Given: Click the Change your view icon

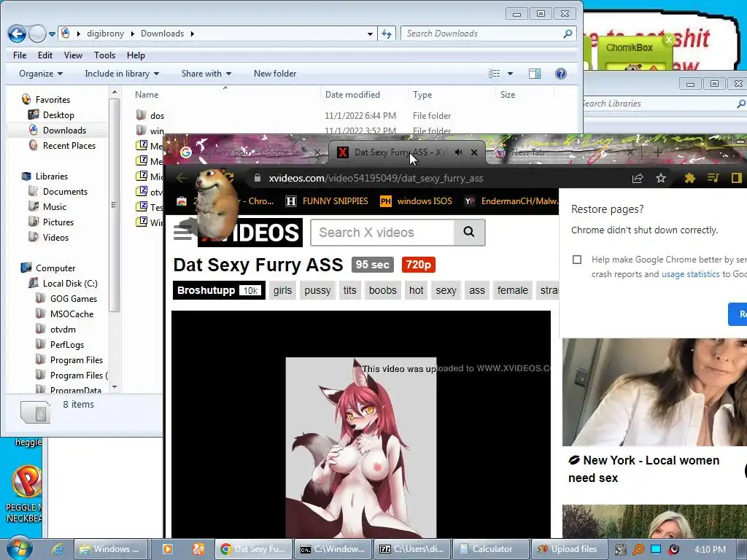Looking at the screenshot, I should pyautogui.click(x=495, y=74).
